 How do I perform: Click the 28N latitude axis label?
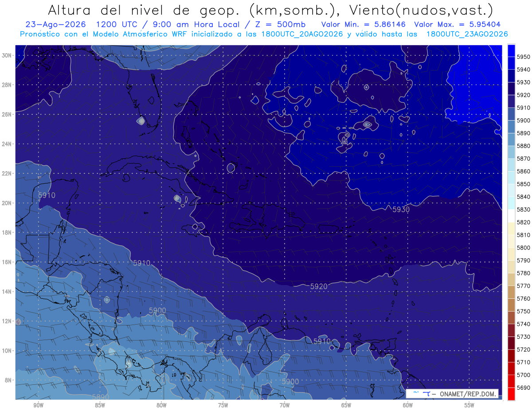pyautogui.click(x=7, y=85)
